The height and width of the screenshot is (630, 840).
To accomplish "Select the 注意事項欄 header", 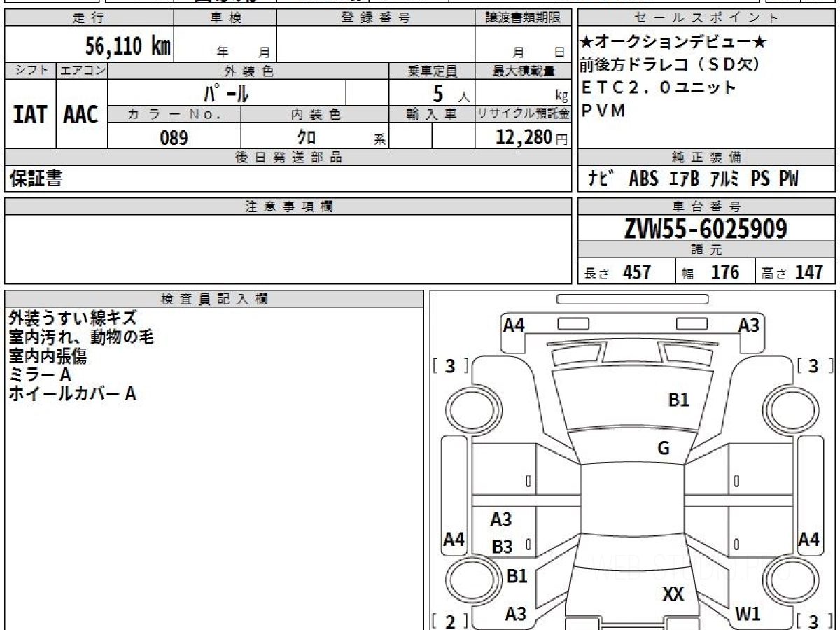I will (288, 206).
